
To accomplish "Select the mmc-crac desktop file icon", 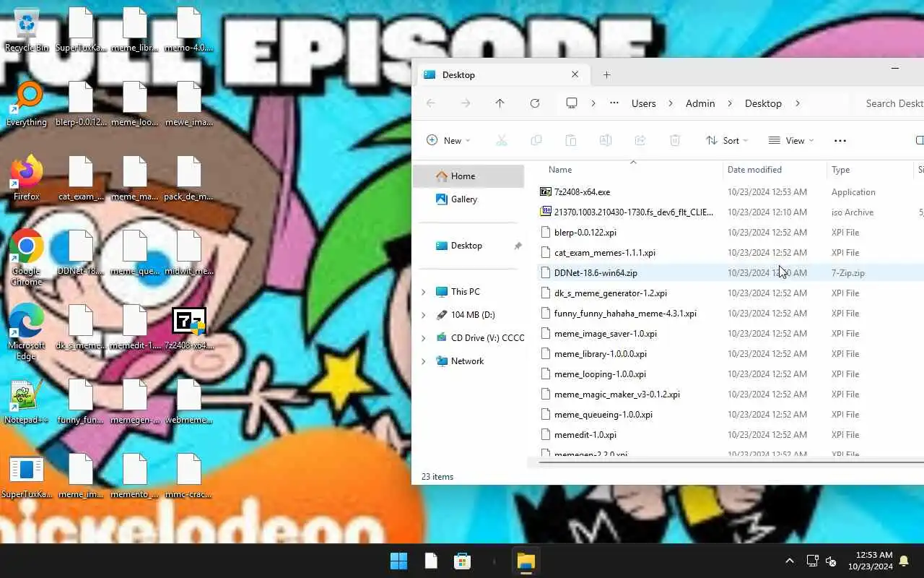I will (x=189, y=477).
